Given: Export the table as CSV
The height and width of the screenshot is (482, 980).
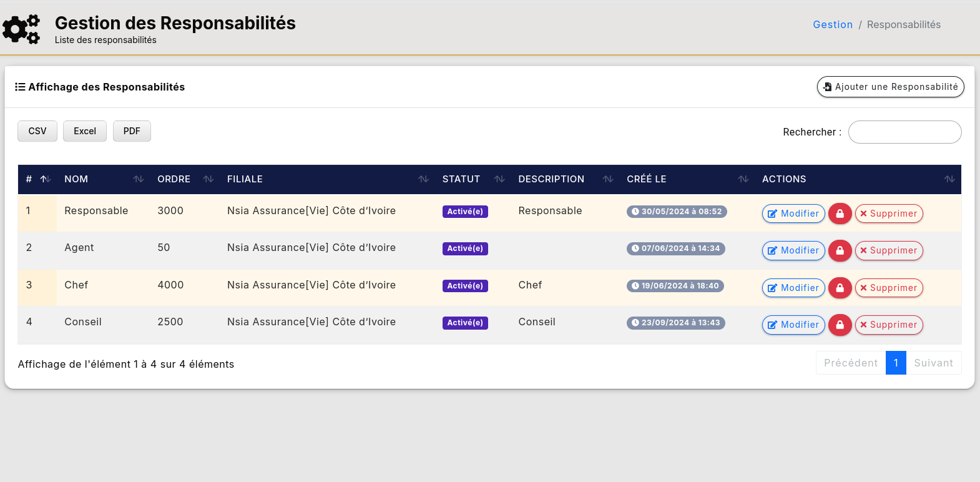Looking at the screenshot, I should tap(37, 131).
